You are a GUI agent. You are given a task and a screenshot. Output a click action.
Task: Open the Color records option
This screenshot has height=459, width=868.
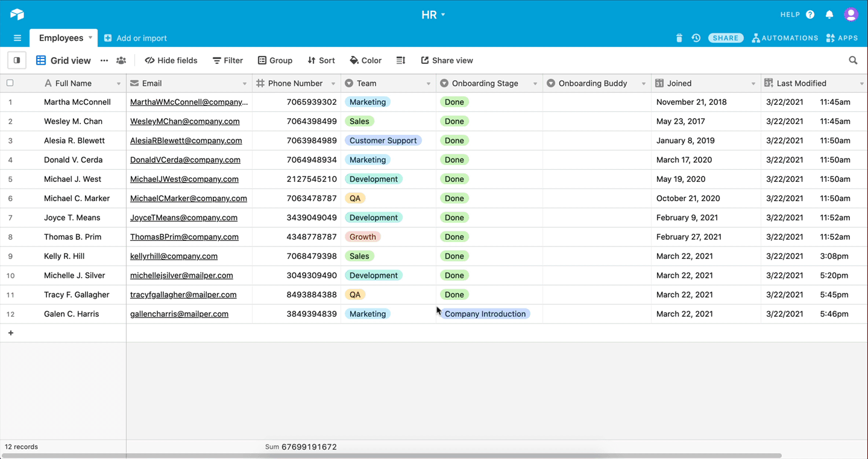tap(365, 60)
